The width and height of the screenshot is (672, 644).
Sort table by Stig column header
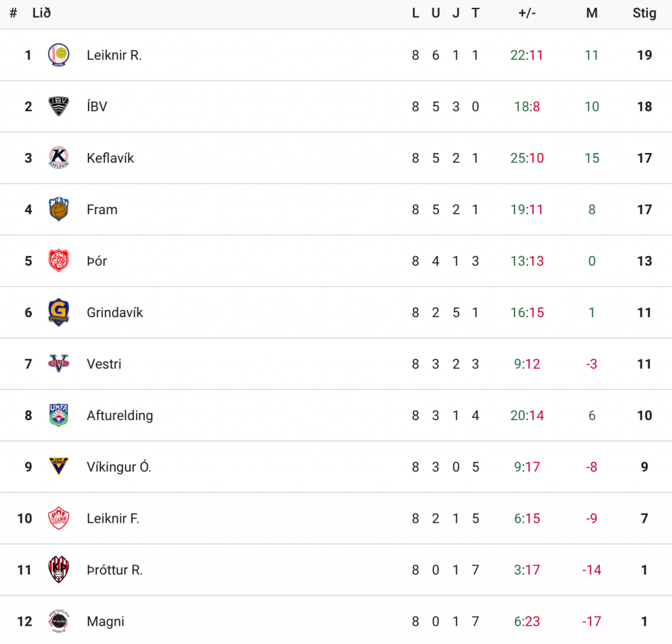point(644,13)
